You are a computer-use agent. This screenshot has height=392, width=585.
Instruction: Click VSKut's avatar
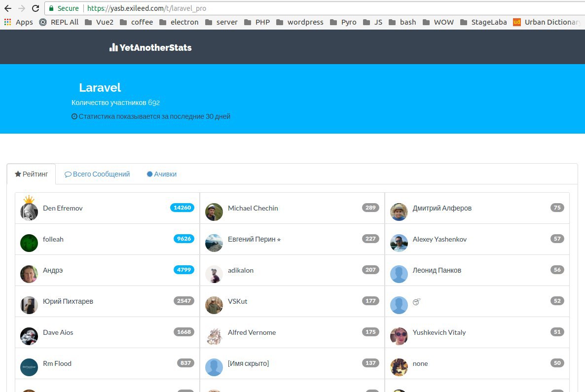tap(214, 305)
